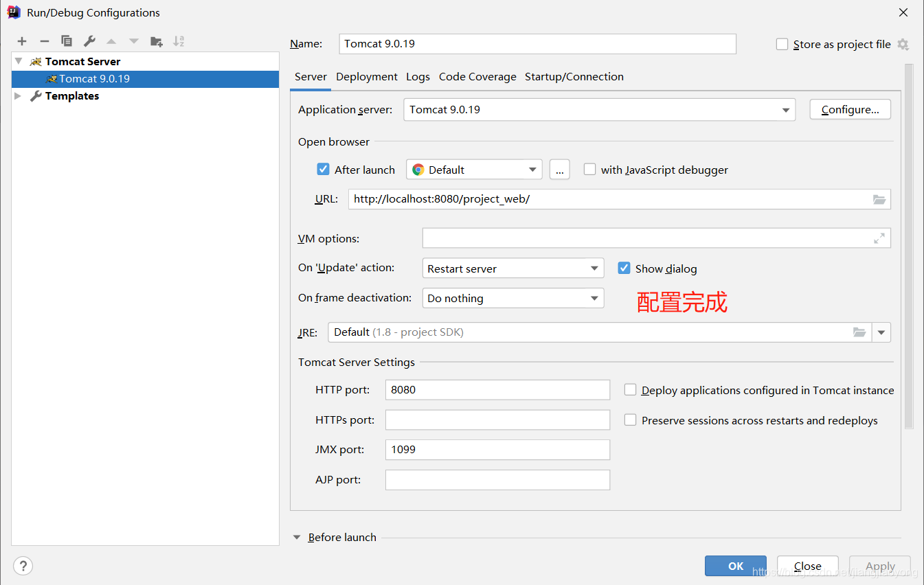The height and width of the screenshot is (585, 924).
Task: Click the Configure... button
Action: click(850, 110)
